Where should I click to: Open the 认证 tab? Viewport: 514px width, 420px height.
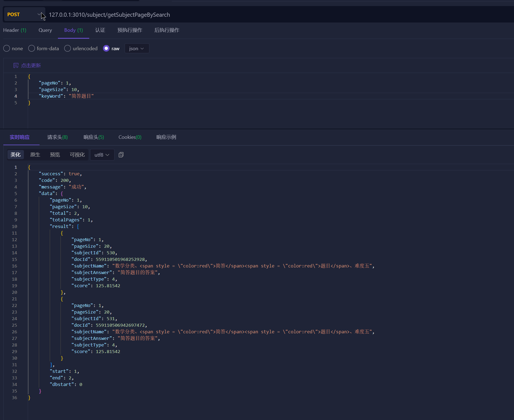(x=100, y=30)
